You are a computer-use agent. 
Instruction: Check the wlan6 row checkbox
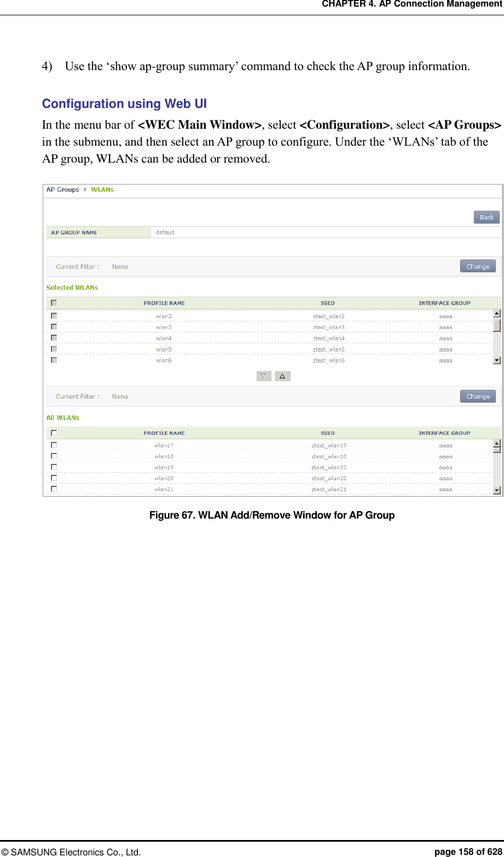pyautogui.click(x=54, y=360)
